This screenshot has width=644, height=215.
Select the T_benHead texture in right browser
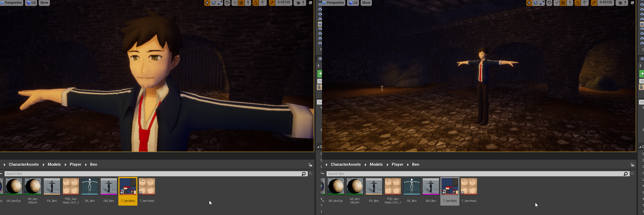pos(469,191)
